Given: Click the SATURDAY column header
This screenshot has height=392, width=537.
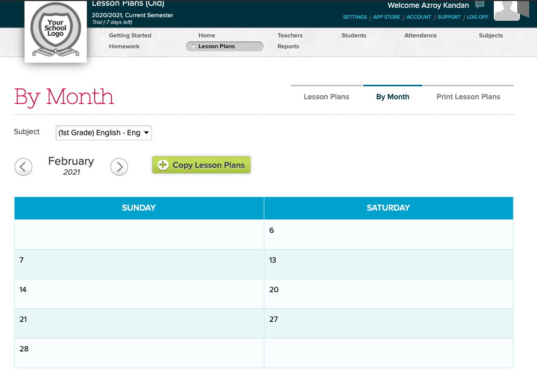Looking at the screenshot, I should 388,208.
